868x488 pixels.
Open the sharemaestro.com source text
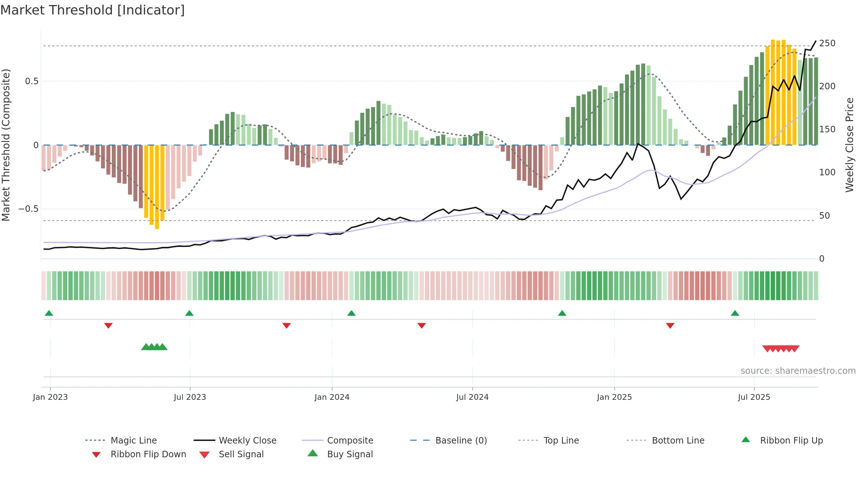[x=798, y=371]
